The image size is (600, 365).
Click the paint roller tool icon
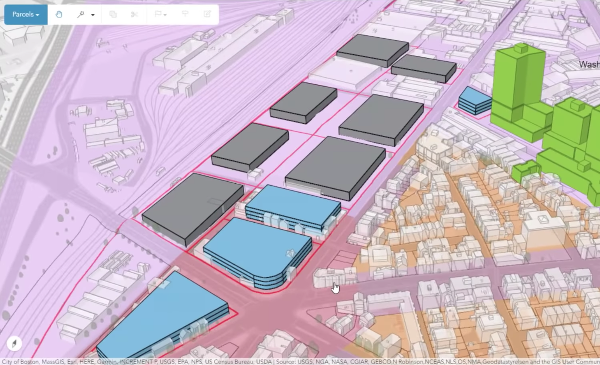(x=185, y=15)
